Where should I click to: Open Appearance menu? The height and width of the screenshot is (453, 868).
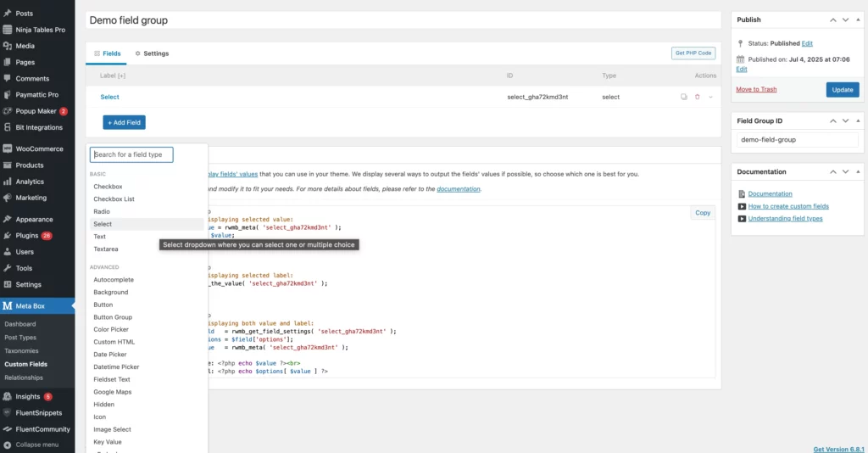[34, 220]
